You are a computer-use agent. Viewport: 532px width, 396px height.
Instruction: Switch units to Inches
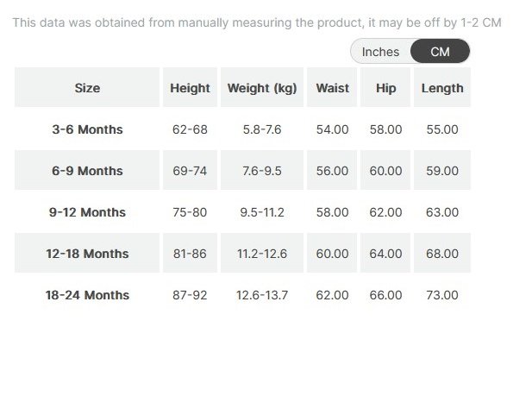click(380, 52)
